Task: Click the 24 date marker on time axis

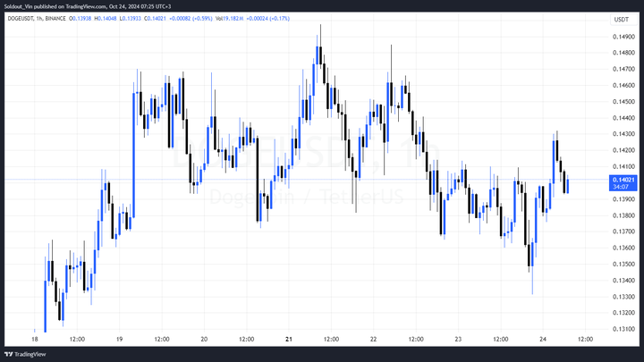Action: pyautogui.click(x=543, y=339)
